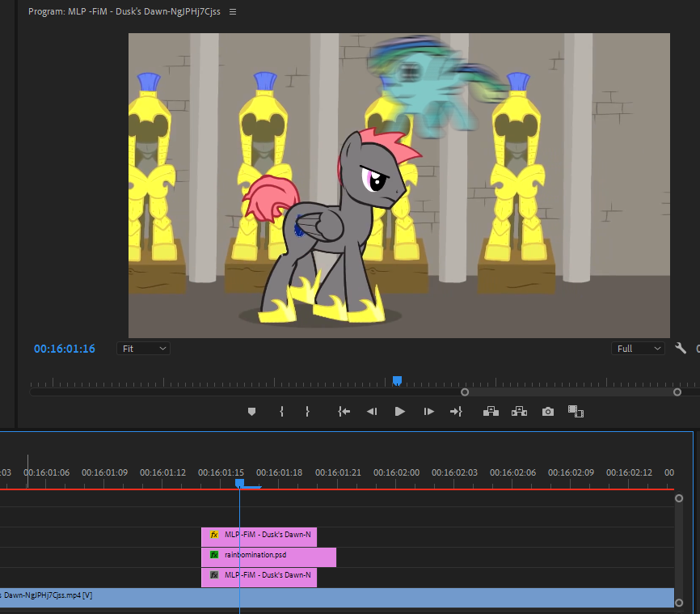Click the Mark In bracket icon
This screenshot has width=700, height=614.
(281, 412)
